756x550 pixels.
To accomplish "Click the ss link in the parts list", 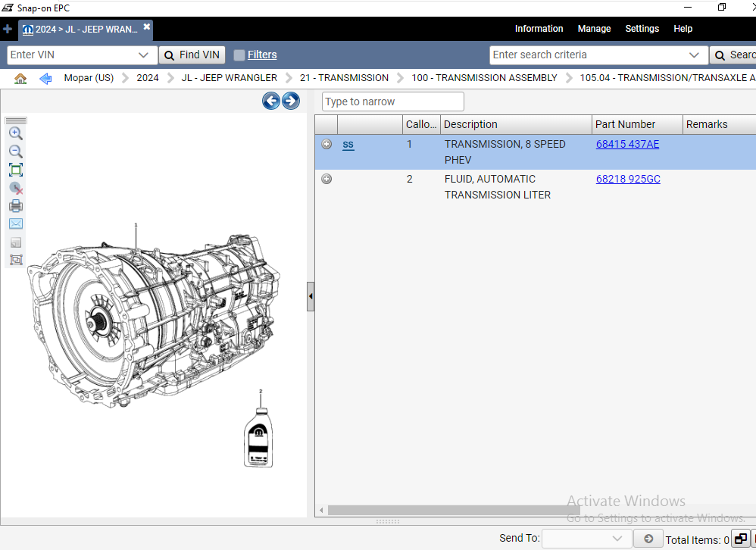I will click(x=348, y=144).
